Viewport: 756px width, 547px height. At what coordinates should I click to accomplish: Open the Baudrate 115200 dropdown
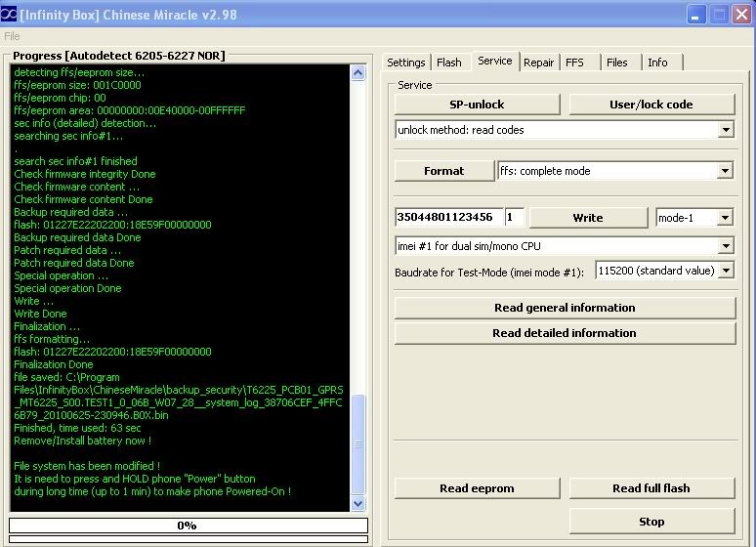[726, 271]
